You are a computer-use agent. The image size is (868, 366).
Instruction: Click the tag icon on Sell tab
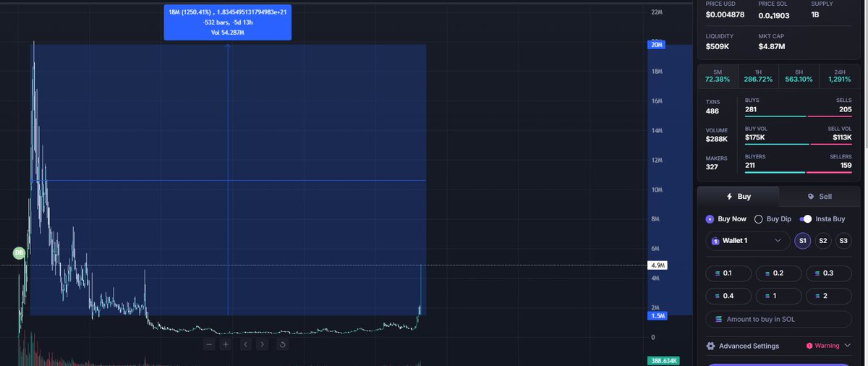811,197
